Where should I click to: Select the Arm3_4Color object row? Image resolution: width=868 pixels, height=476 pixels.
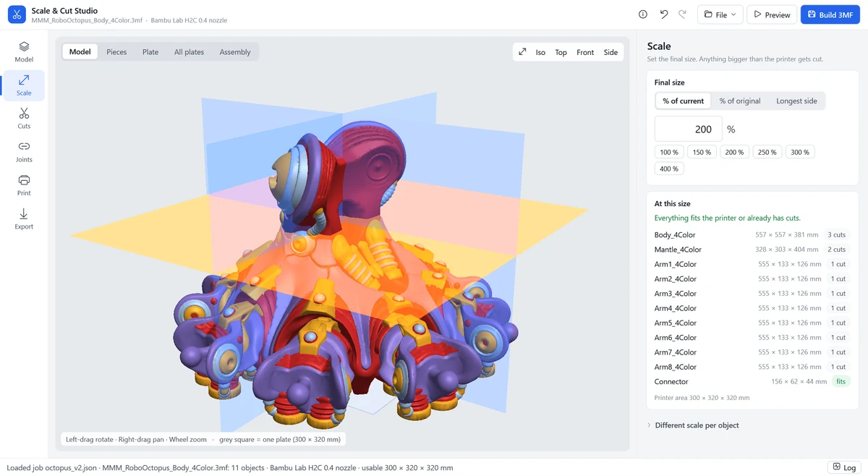(752, 294)
